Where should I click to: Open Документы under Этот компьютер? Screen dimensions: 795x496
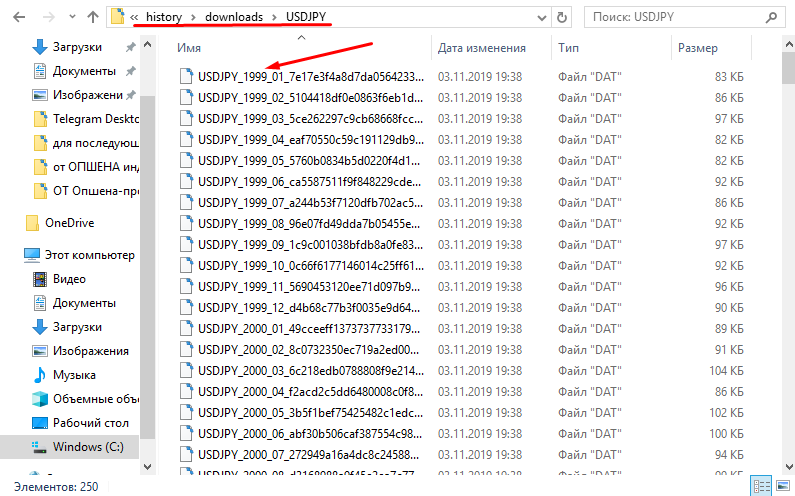(84, 303)
